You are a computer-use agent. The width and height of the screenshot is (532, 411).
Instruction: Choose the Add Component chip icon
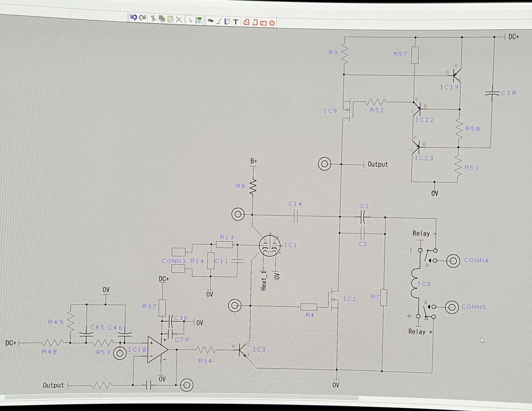tap(210, 21)
